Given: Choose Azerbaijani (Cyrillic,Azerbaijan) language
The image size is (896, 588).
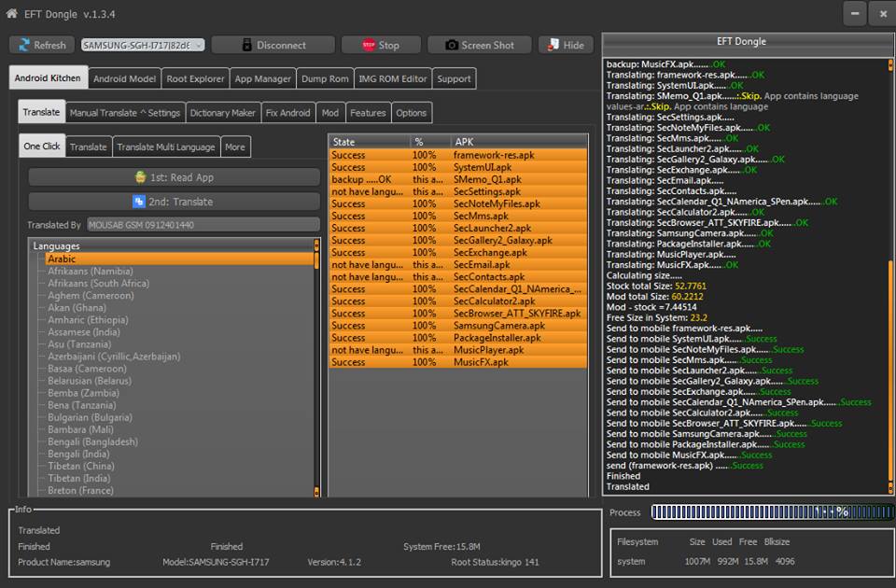Looking at the screenshot, I should [x=114, y=357].
